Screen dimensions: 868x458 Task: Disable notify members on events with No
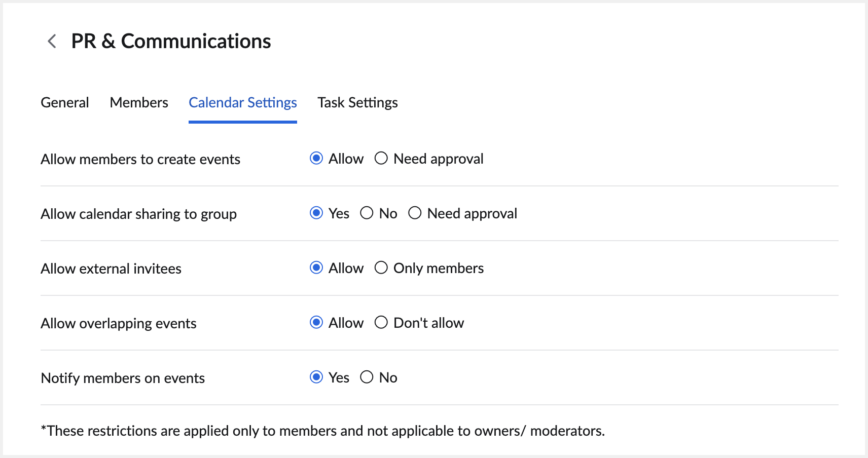[x=367, y=377]
